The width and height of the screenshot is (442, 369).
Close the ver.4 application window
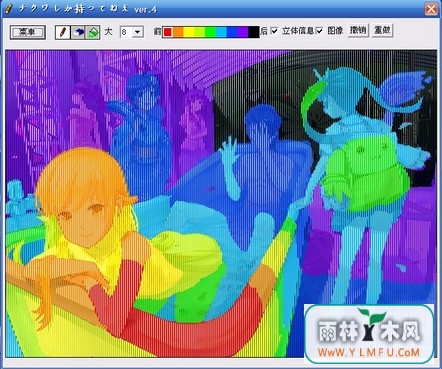coord(431,9)
